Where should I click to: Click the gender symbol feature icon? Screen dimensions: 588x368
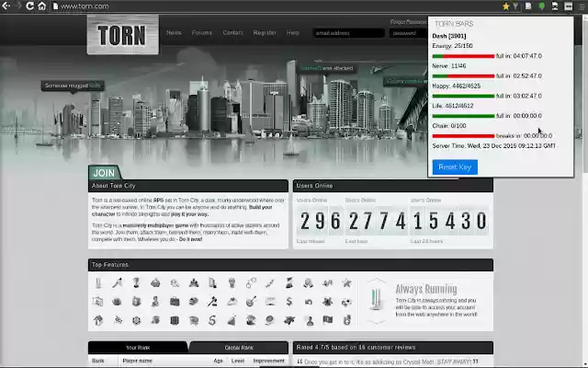click(x=346, y=320)
